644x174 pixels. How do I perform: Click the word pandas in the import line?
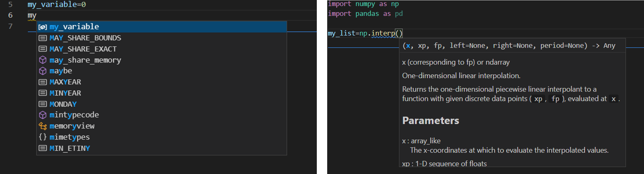(x=367, y=14)
